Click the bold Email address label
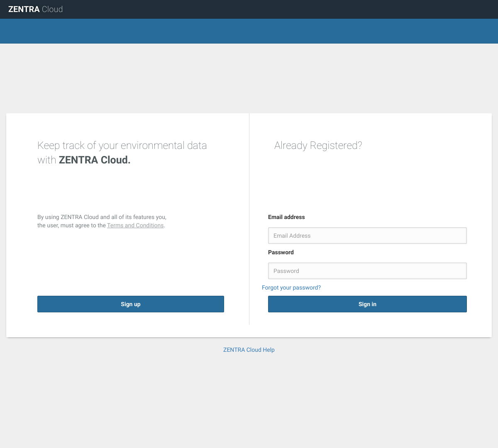 (286, 217)
